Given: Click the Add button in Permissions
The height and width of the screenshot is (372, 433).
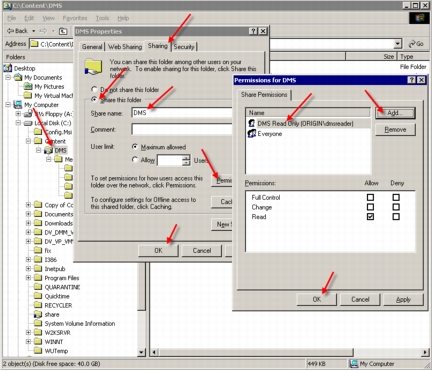Looking at the screenshot, I should click(395, 113).
